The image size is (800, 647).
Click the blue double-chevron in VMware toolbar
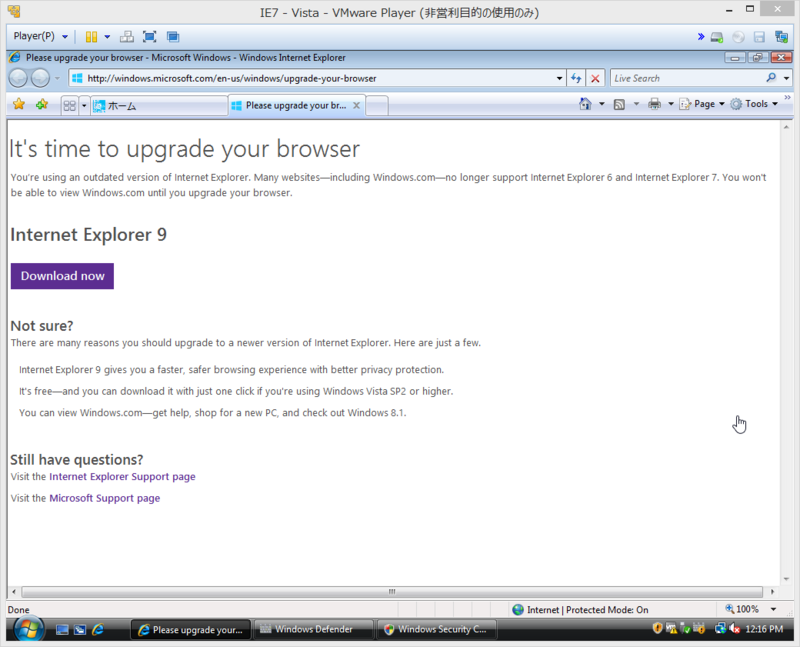click(701, 37)
